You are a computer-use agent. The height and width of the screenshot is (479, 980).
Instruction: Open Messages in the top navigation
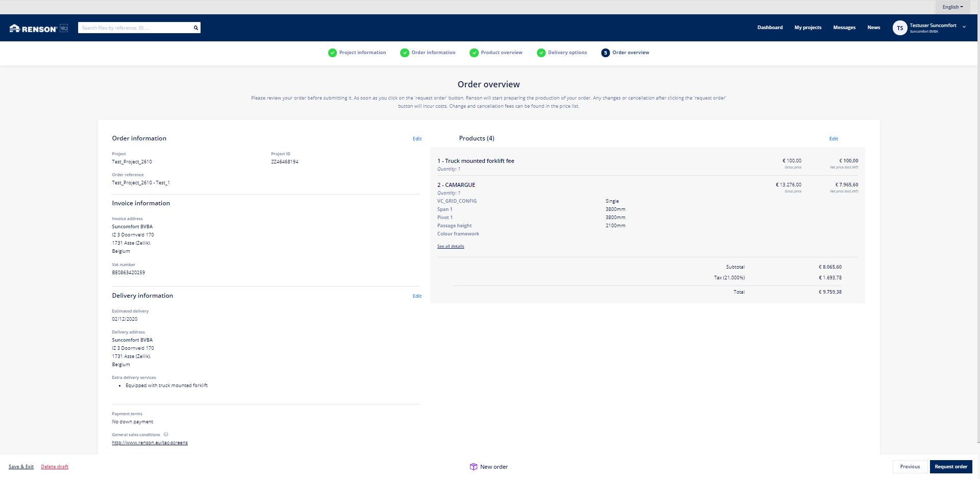[x=844, y=28]
